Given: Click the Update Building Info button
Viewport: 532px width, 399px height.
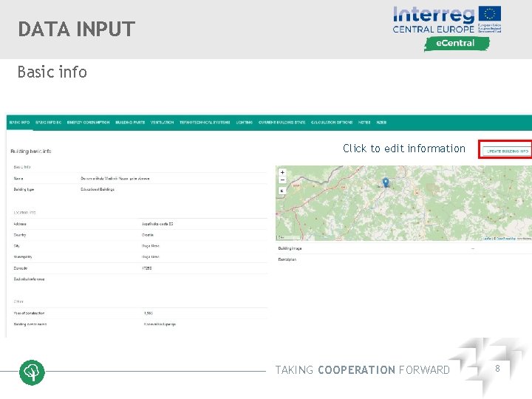Looking at the screenshot, I should 507,151.
